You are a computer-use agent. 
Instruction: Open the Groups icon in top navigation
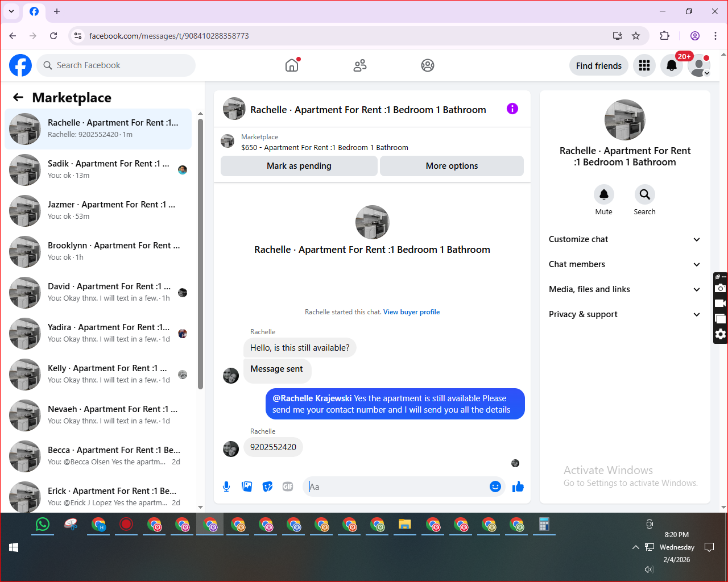[x=428, y=65]
